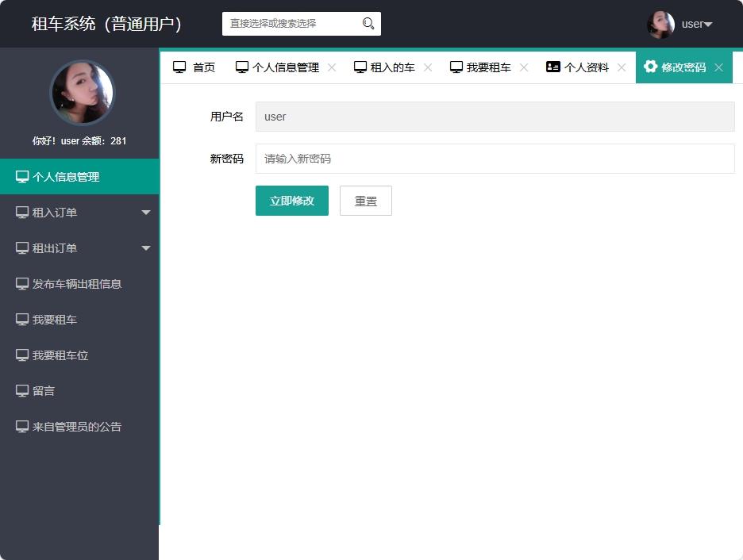Open the user account dropdown at top right

(692, 24)
